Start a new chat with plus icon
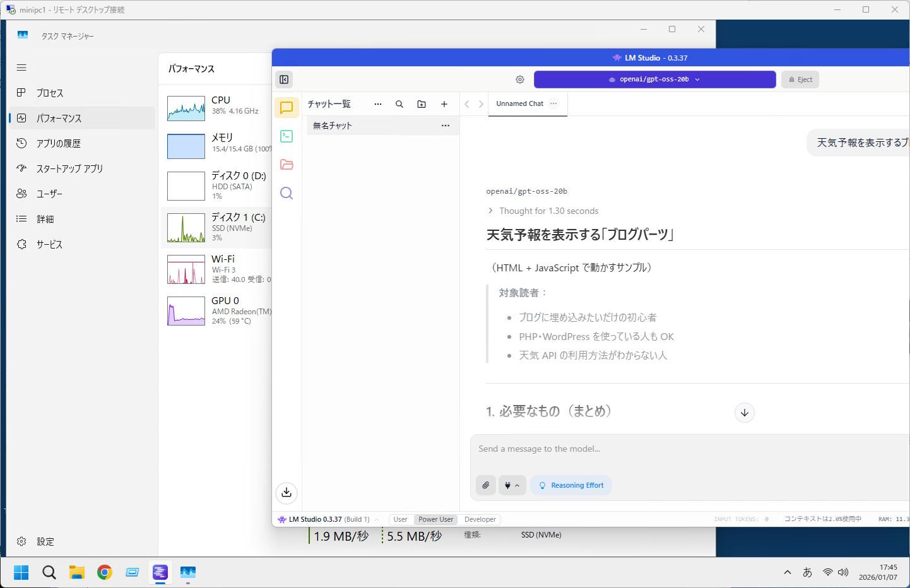This screenshot has width=910, height=588. tap(444, 104)
